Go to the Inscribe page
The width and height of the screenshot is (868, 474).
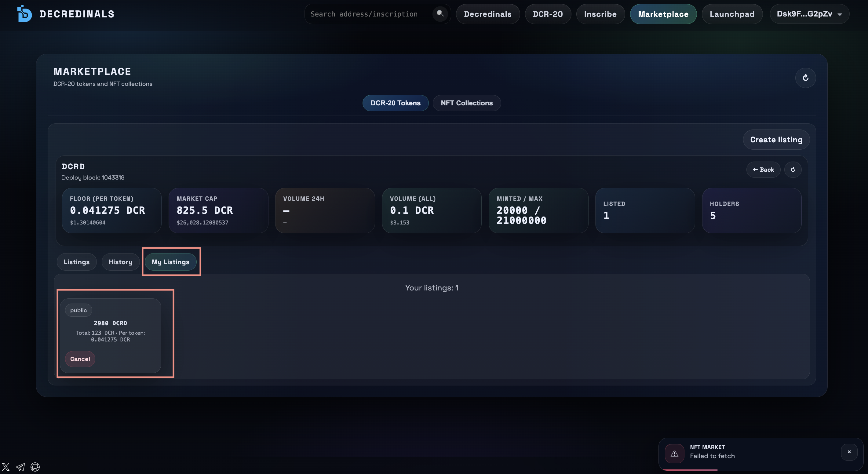point(600,14)
